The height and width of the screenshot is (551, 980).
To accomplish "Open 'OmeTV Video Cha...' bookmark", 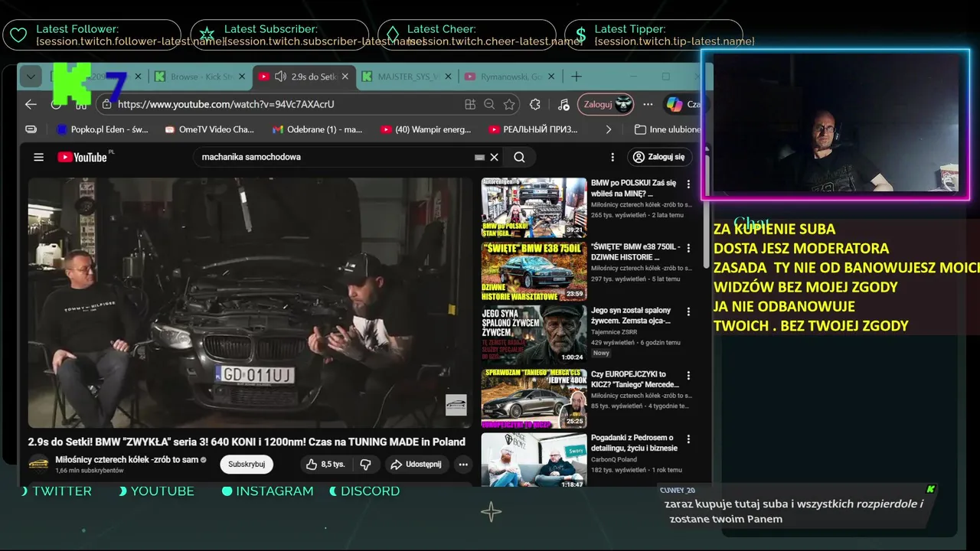I will pyautogui.click(x=209, y=129).
